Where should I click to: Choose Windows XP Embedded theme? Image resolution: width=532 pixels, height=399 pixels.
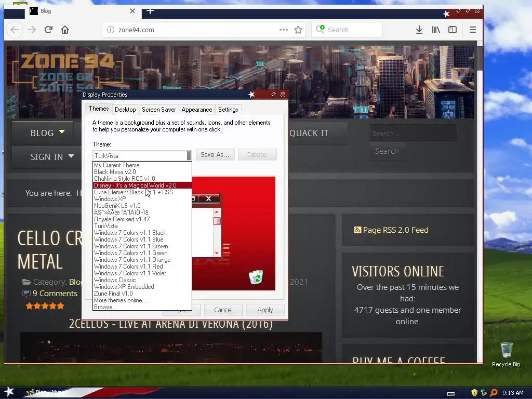[x=142, y=287]
